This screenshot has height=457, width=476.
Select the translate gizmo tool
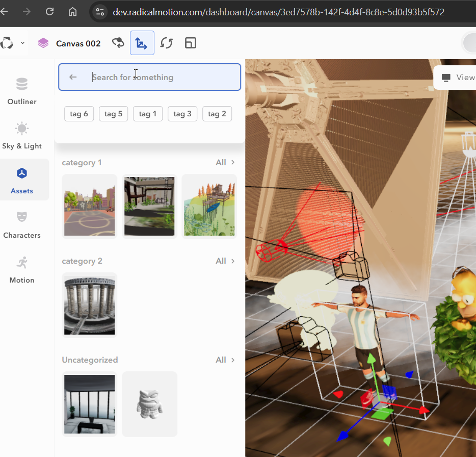pos(142,43)
